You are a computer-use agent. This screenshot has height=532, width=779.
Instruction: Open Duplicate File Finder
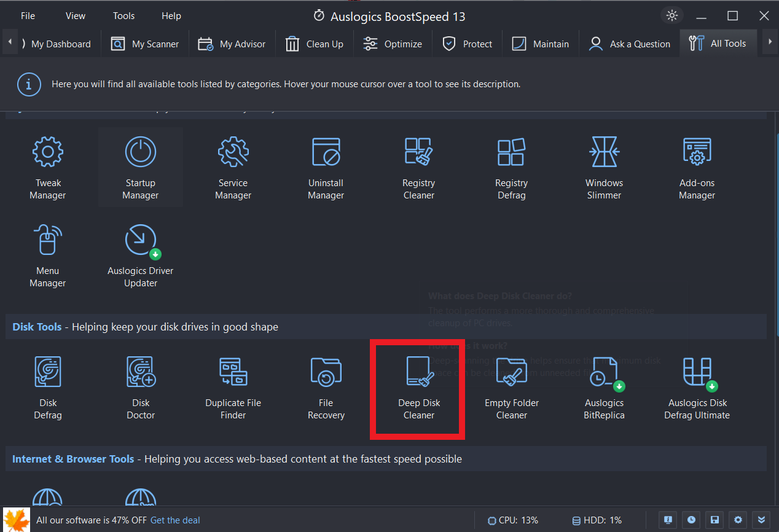233,388
